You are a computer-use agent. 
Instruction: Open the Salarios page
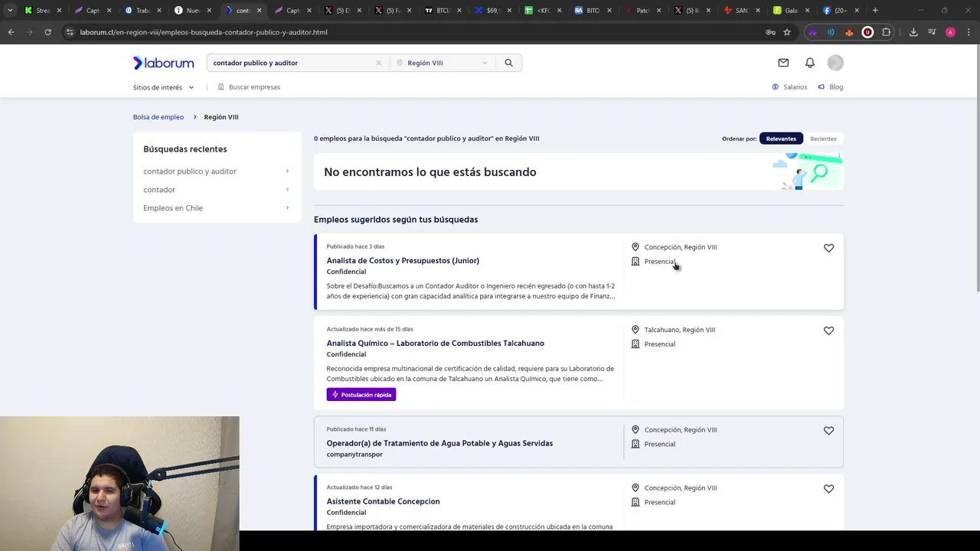pyautogui.click(x=789, y=87)
